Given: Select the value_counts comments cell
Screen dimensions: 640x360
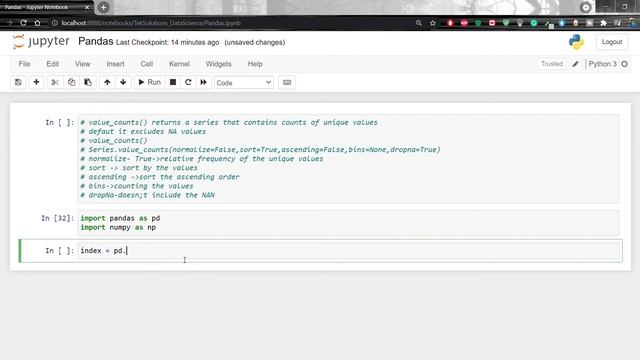Looking at the screenshot, I should pyautogui.click(x=348, y=159).
